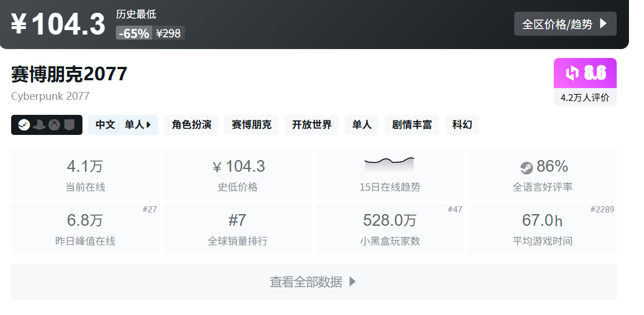This screenshot has height=315, width=644.
Task: Click the large ¥104.3 price
Action: (58, 25)
